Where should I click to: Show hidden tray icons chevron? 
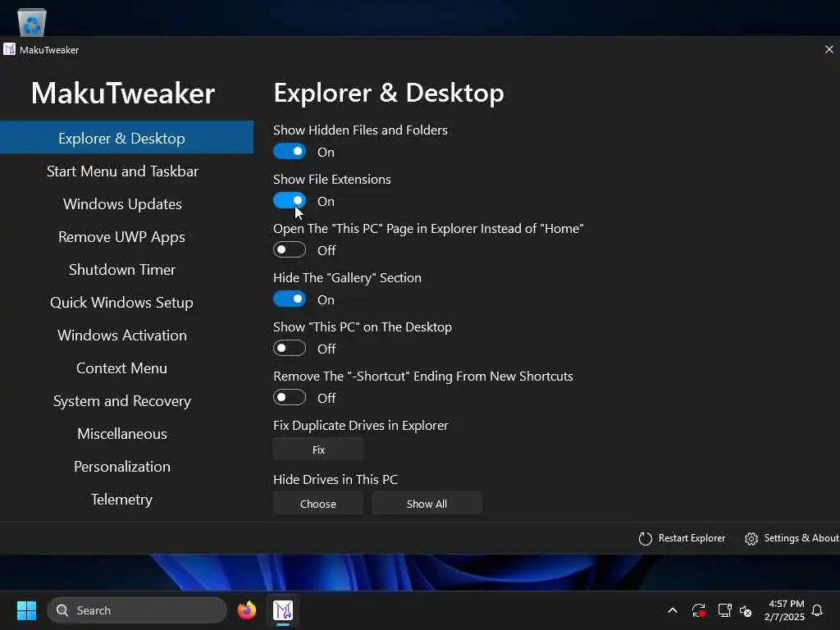pos(673,610)
